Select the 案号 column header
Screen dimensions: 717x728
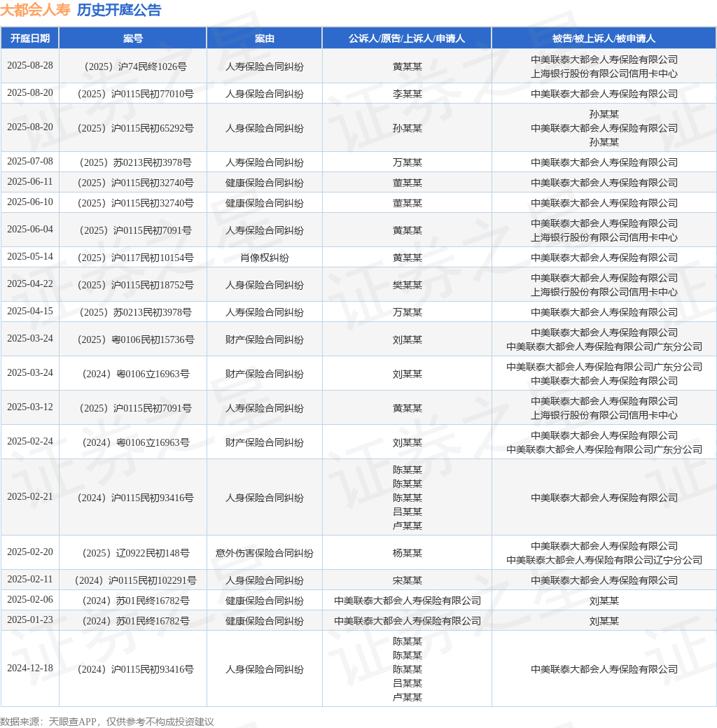[133, 38]
